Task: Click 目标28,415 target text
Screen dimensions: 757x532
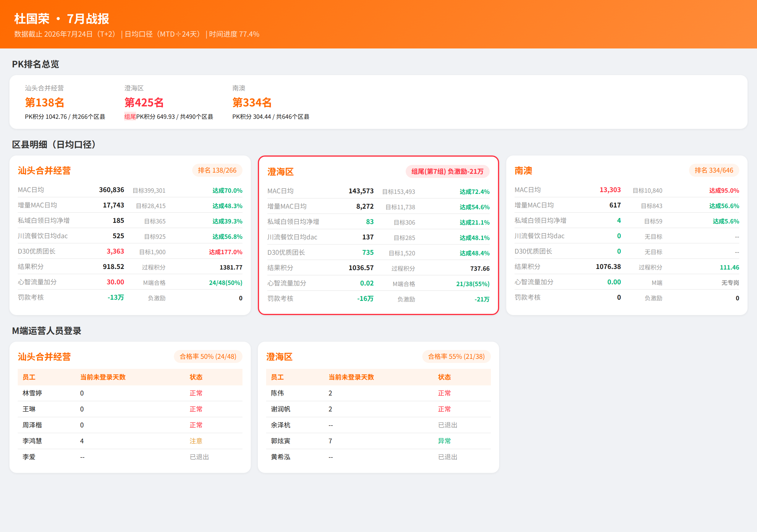Action: pos(151,206)
